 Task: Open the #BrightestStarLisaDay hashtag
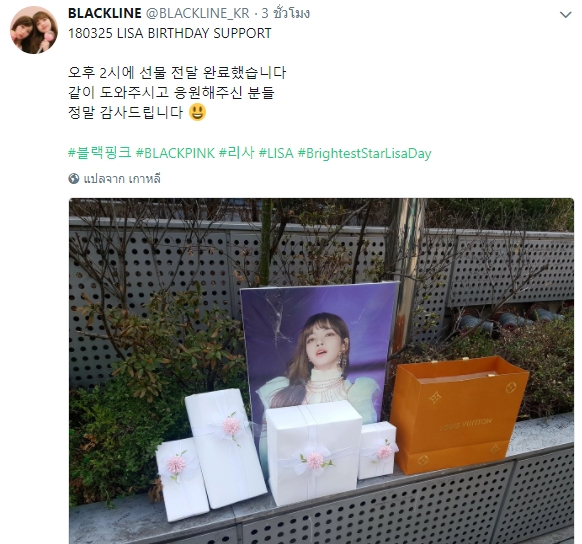[364, 154]
